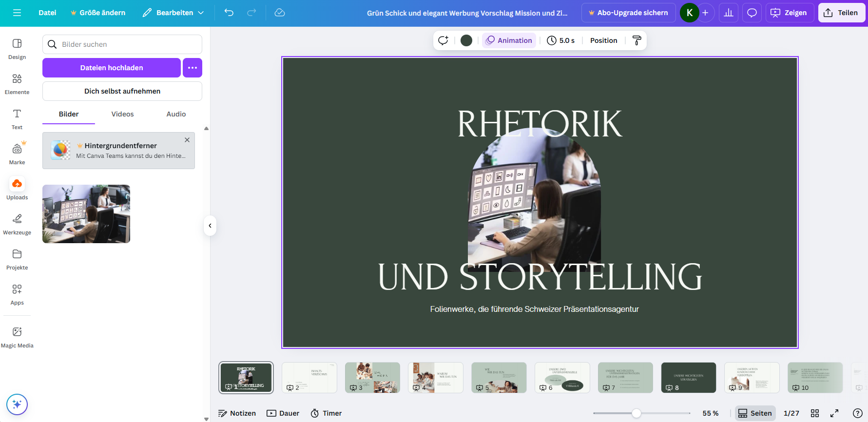Image resolution: width=868 pixels, height=422 pixels.
Task: Select slide 10 thumbnail
Action: pos(815,378)
